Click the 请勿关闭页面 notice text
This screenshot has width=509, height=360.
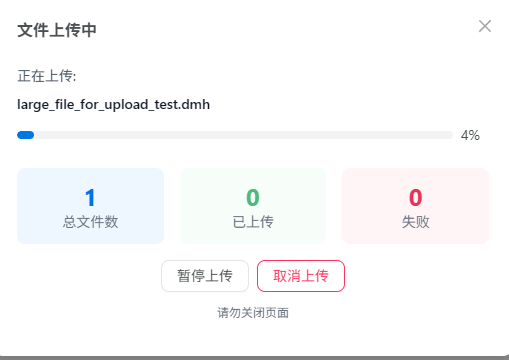coord(253,313)
